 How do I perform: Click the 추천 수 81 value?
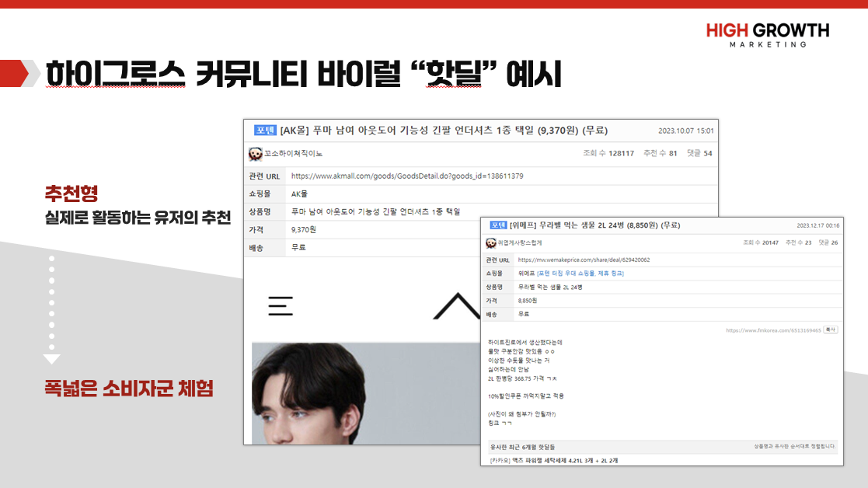point(660,153)
